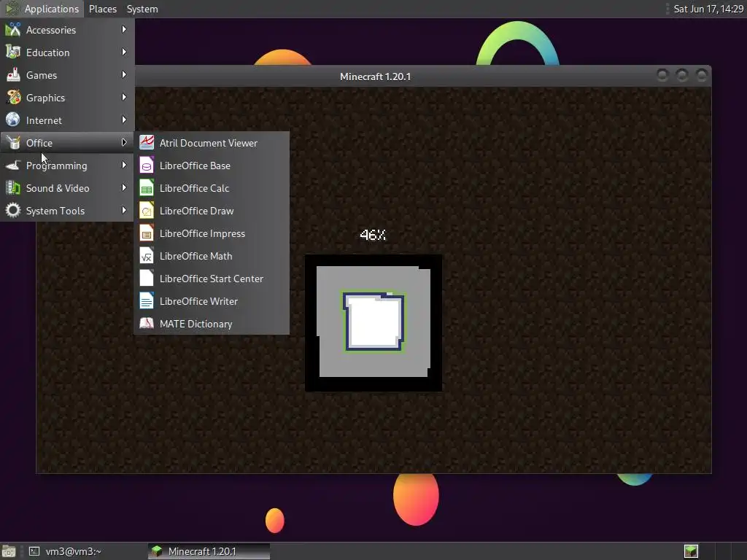Open MATE Dictionary icon
Image resolution: width=747 pixels, height=560 pixels.
pyautogui.click(x=146, y=324)
